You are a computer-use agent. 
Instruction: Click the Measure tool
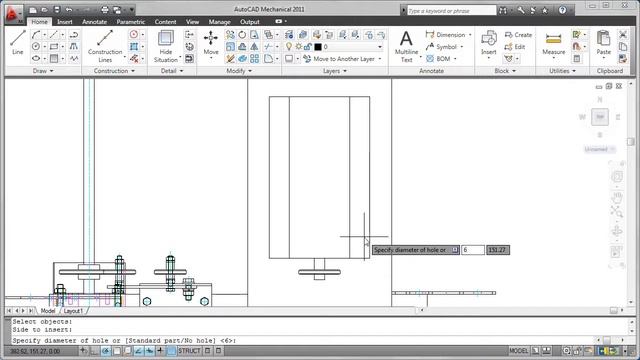click(x=553, y=44)
